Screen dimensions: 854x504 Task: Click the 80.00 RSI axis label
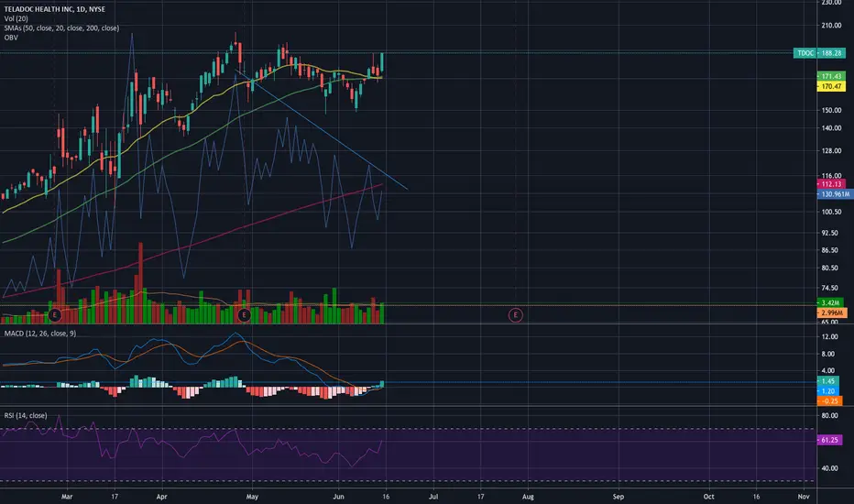(829, 415)
